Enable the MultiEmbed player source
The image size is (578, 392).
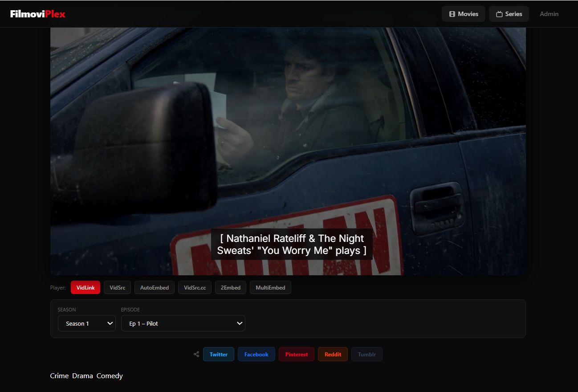coord(270,287)
